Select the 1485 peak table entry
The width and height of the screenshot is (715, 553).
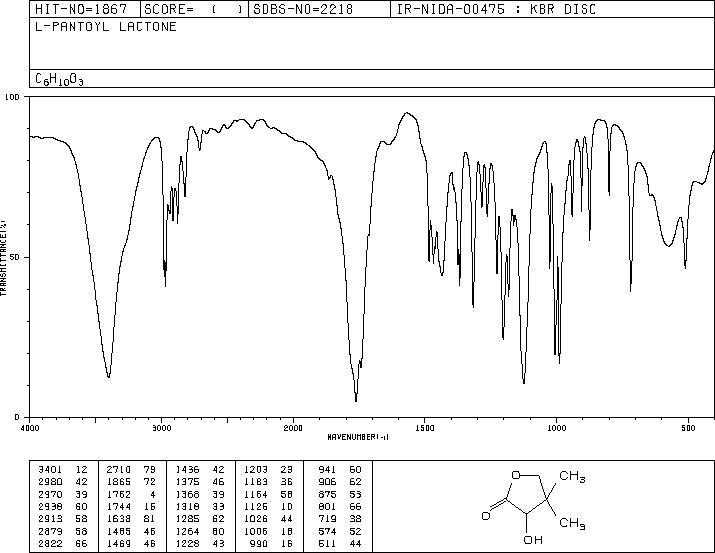[131, 531]
